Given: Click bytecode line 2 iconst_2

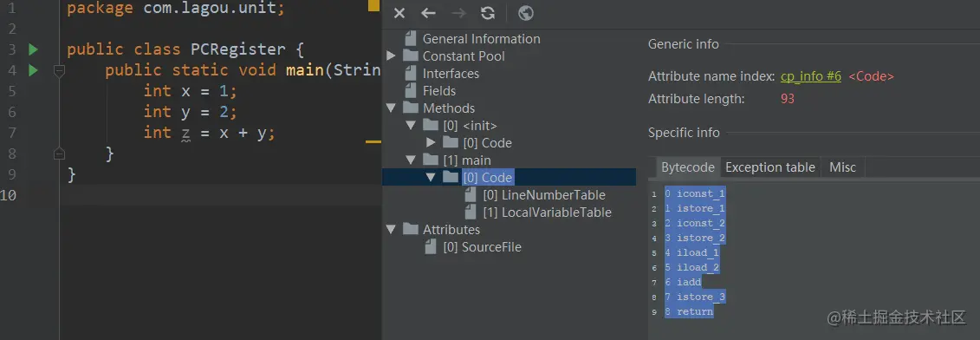Looking at the screenshot, I should point(695,223).
